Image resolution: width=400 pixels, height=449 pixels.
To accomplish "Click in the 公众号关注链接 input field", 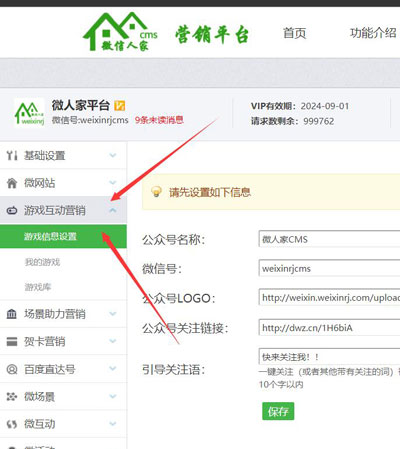I will (x=329, y=327).
